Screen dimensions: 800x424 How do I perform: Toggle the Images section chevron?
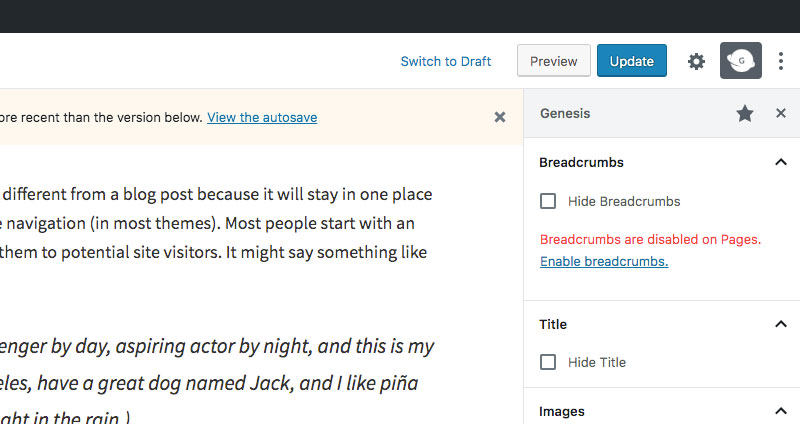pyautogui.click(x=781, y=411)
